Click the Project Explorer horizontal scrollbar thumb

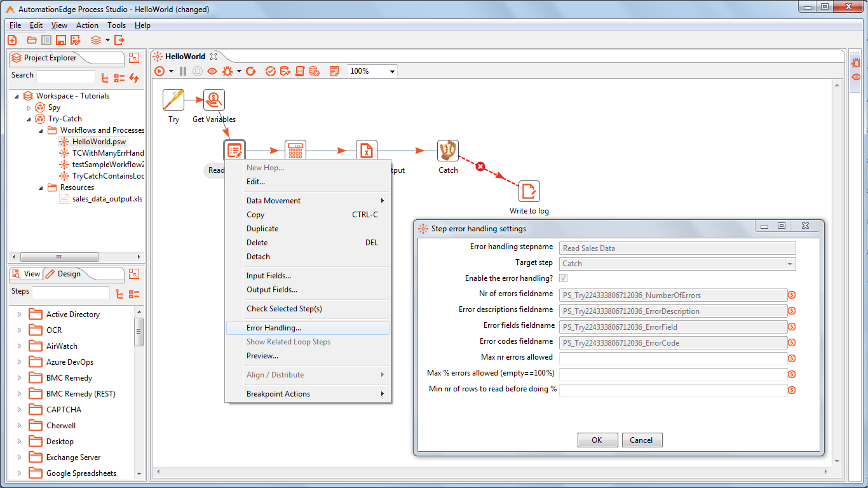click(x=59, y=257)
